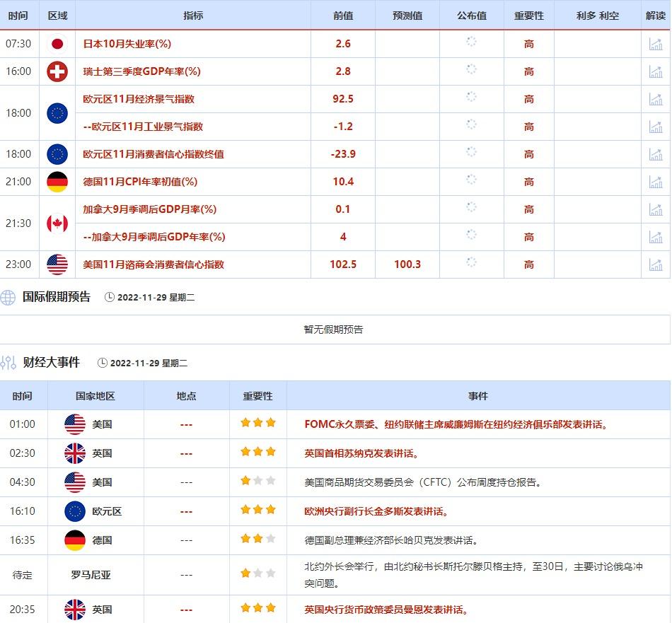Open 美国11月谘商会消费者信心指数 link
This screenshot has height=623, width=672.
coord(153,264)
